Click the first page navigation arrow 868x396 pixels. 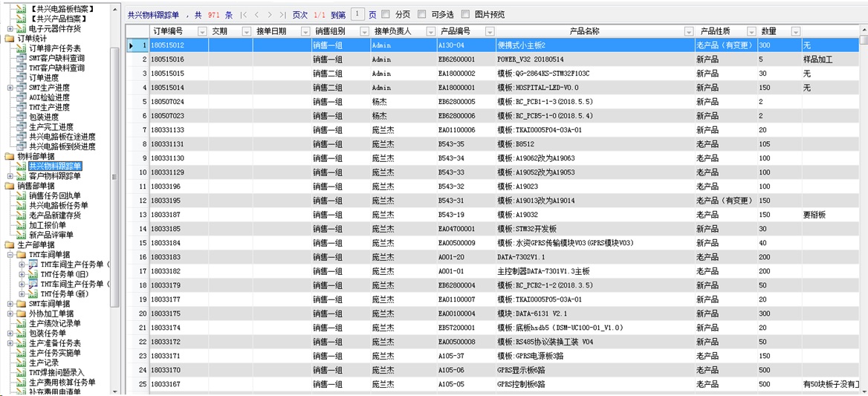click(244, 14)
